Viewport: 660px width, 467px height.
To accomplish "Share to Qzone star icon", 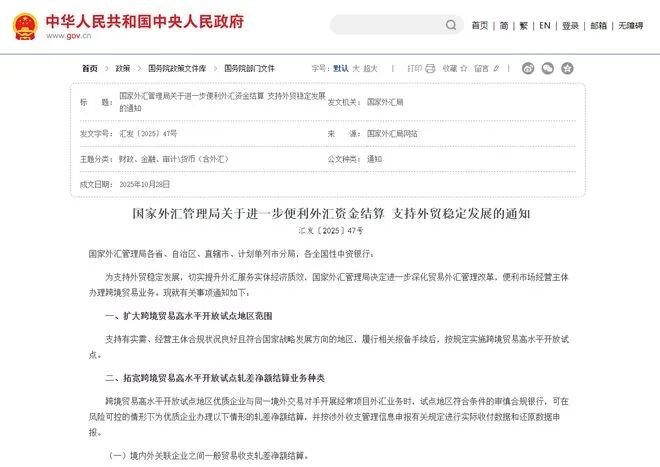I will [568, 68].
